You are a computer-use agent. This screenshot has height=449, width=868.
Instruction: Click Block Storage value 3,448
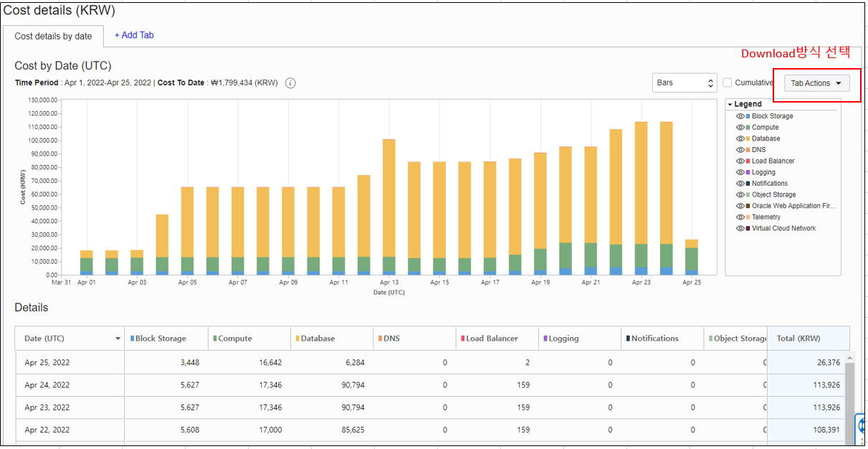[x=190, y=363]
